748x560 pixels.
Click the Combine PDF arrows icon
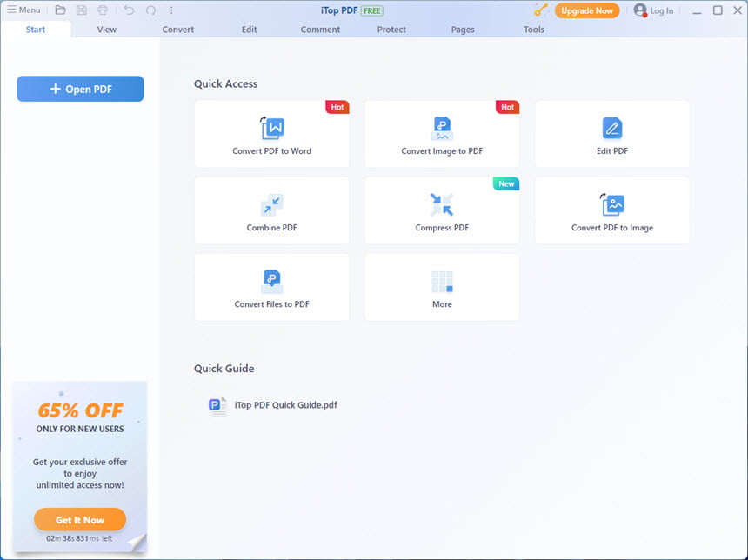(272, 204)
